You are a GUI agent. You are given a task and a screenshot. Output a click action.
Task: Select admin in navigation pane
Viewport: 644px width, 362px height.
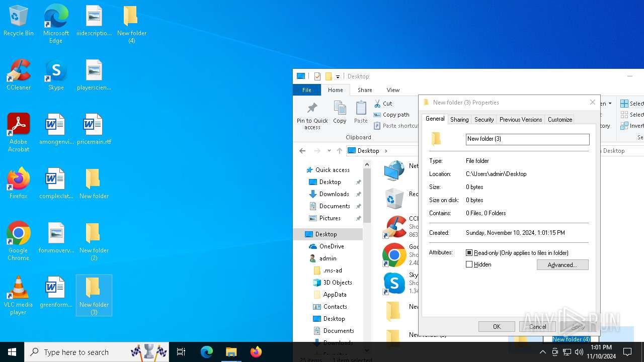pyautogui.click(x=328, y=258)
